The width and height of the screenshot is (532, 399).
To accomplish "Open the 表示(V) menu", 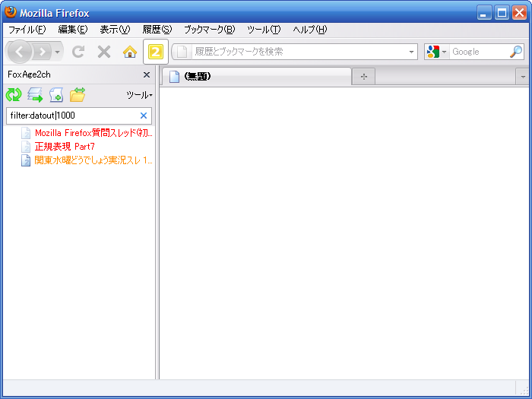I will (x=115, y=30).
